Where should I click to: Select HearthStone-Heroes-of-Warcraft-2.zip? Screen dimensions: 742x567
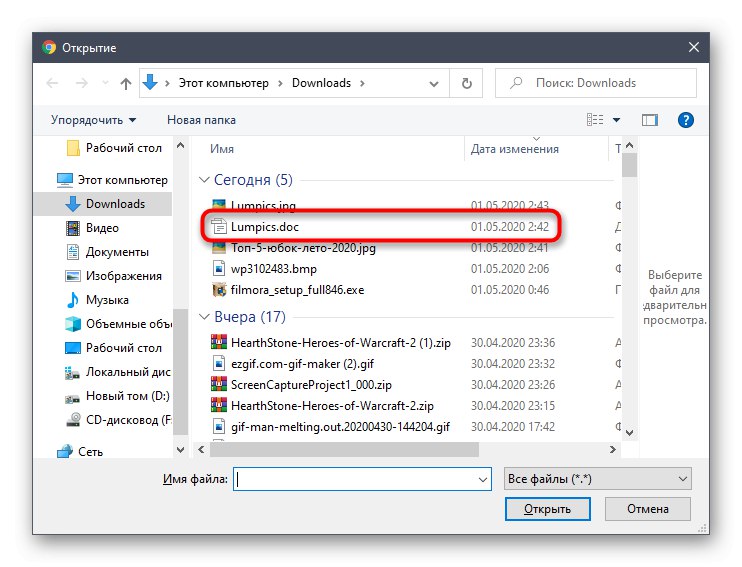332,406
